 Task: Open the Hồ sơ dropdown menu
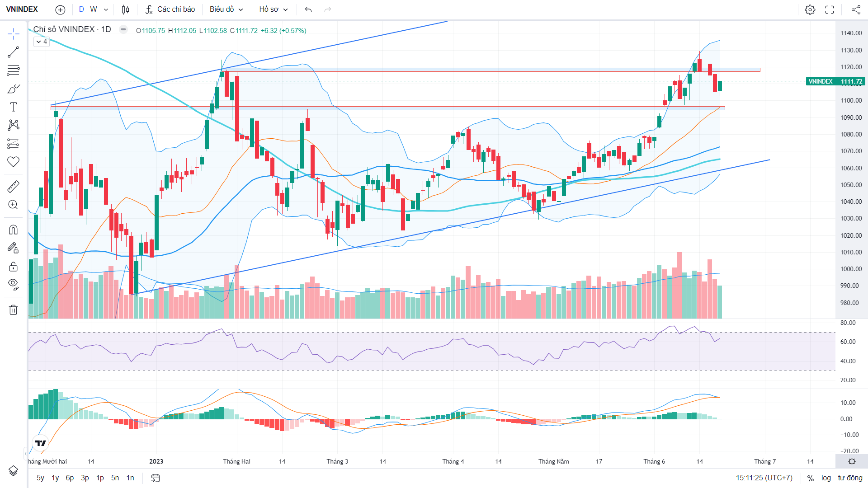[274, 9]
